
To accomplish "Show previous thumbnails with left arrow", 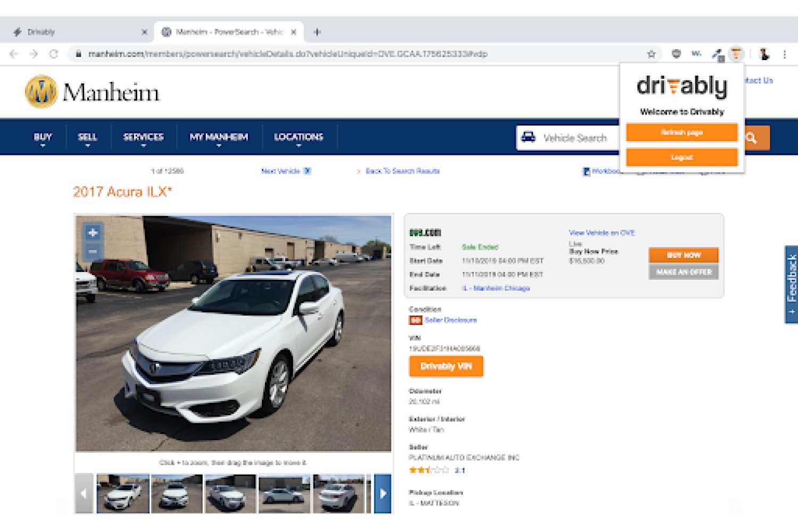I will [x=84, y=494].
